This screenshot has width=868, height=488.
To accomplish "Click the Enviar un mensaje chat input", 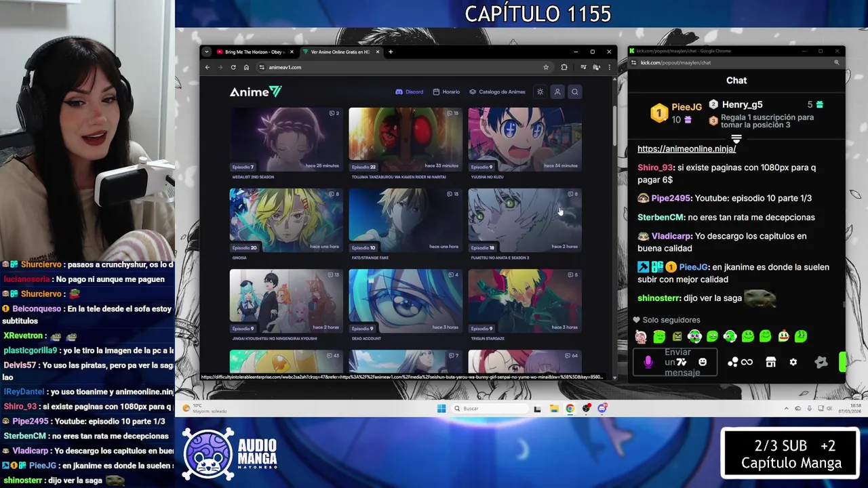I will (x=675, y=363).
